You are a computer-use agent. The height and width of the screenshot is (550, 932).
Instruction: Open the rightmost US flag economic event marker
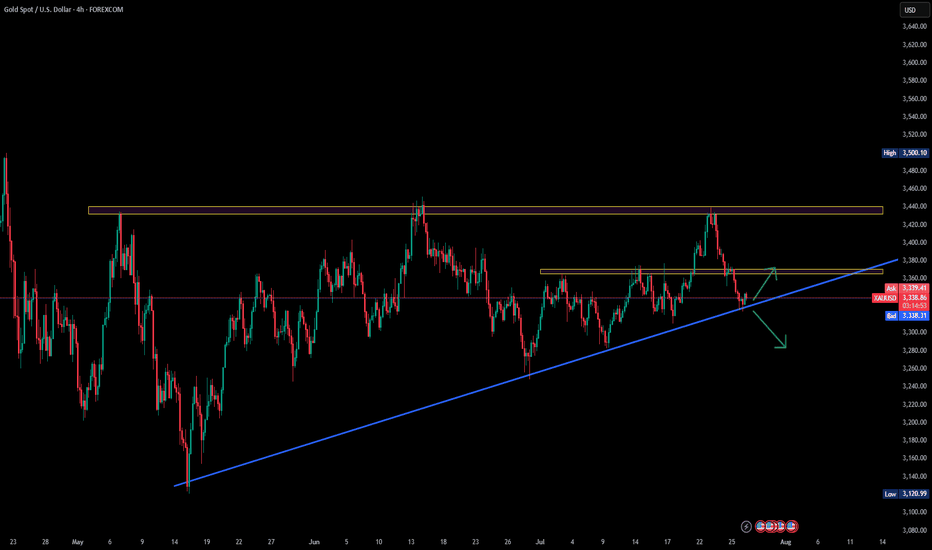click(x=792, y=526)
